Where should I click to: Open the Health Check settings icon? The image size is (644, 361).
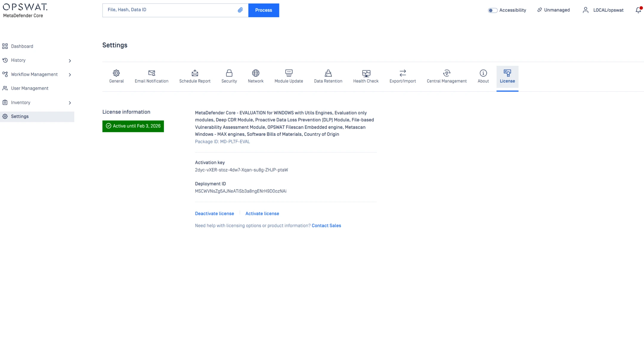point(366,73)
